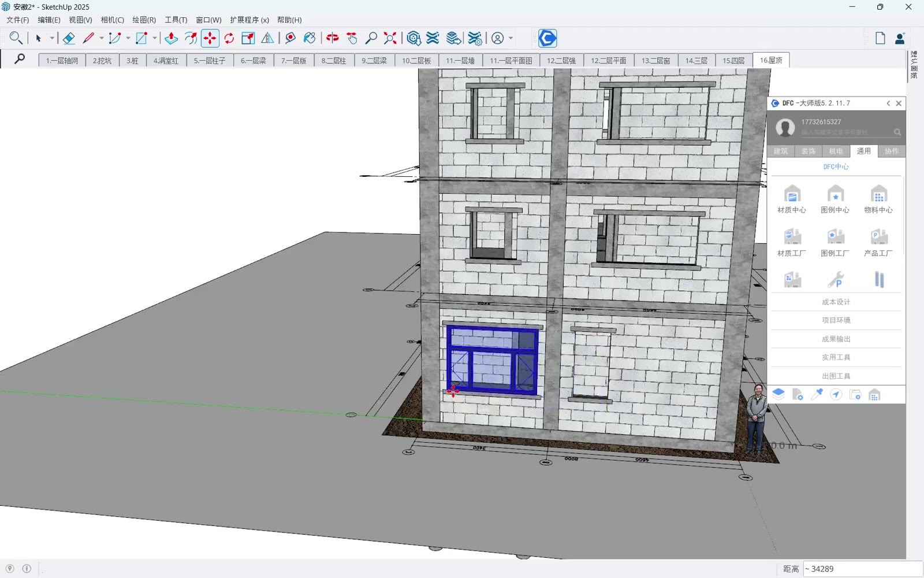Expand the Select tool dropdown arrow
The height and width of the screenshot is (578, 924).
tap(52, 38)
